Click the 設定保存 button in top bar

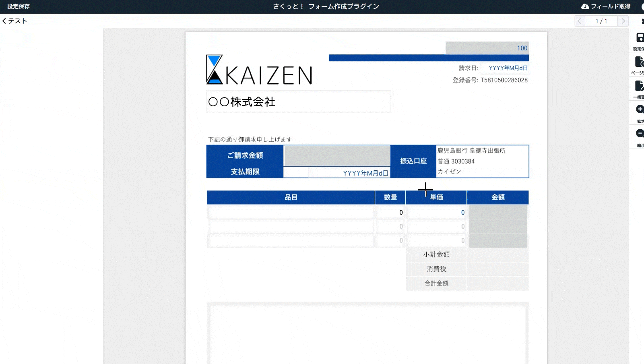click(x=19, y=6)
